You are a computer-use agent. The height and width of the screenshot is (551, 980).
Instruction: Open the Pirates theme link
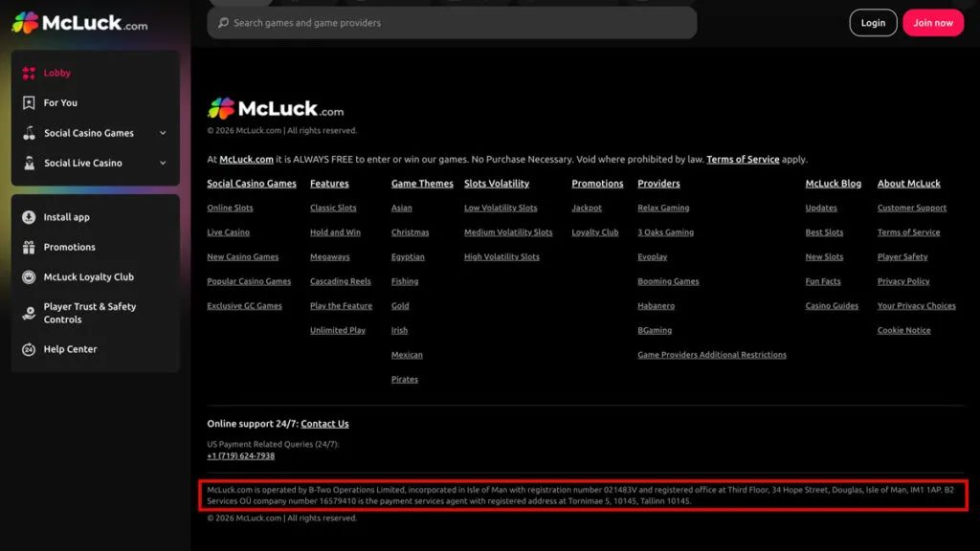[x=405, y=379]
